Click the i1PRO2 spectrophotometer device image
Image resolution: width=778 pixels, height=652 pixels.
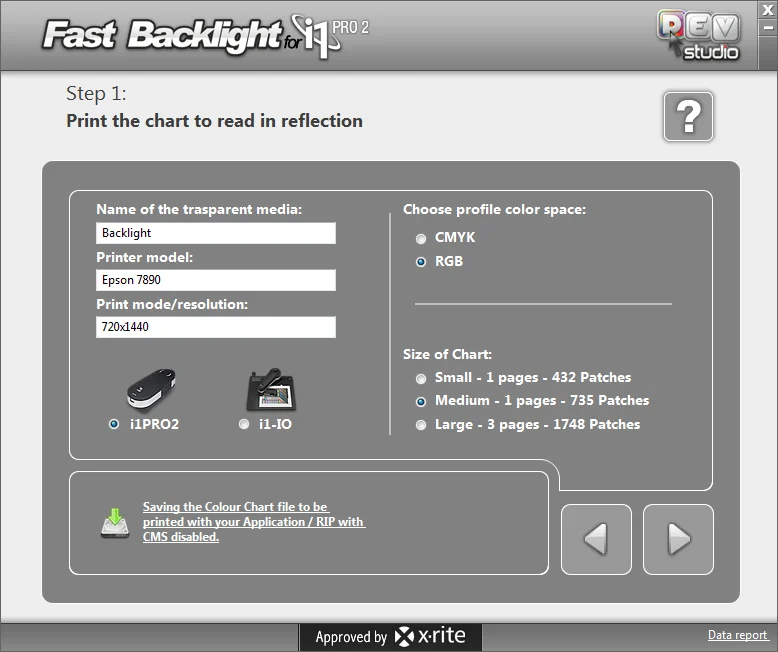coord(151,391)
